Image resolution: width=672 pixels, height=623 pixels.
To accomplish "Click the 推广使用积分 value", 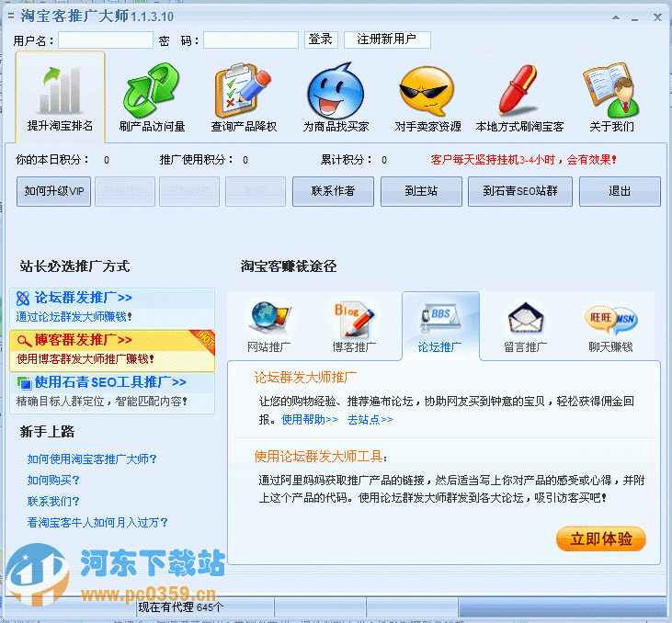I will pos(245,160).
